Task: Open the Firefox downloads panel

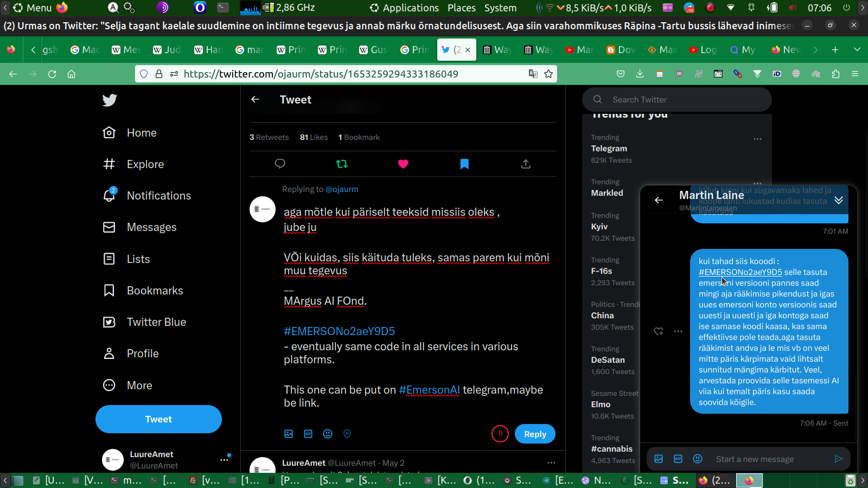Action: tap(640, 74)
